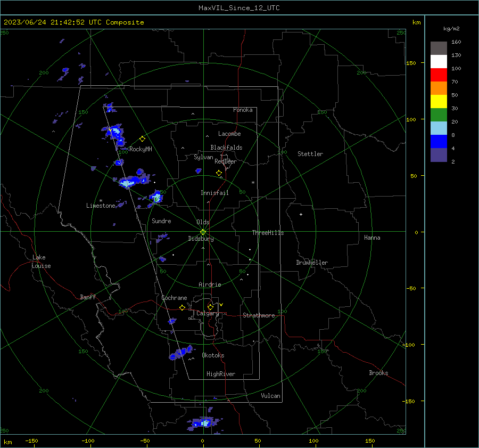Click the Limestone label
Image resolution: width=479 pixels, height=448 pixels.
click(101, 206)
